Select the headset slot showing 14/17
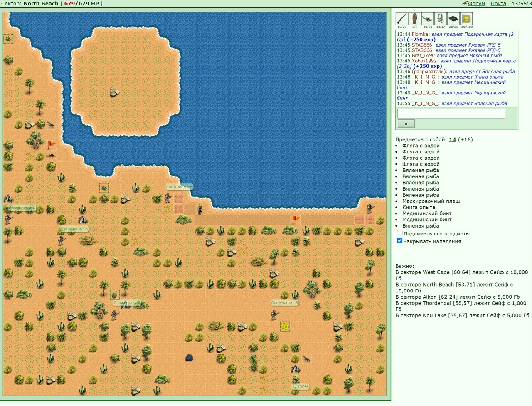532x406 pixels. tap(440, 19)
